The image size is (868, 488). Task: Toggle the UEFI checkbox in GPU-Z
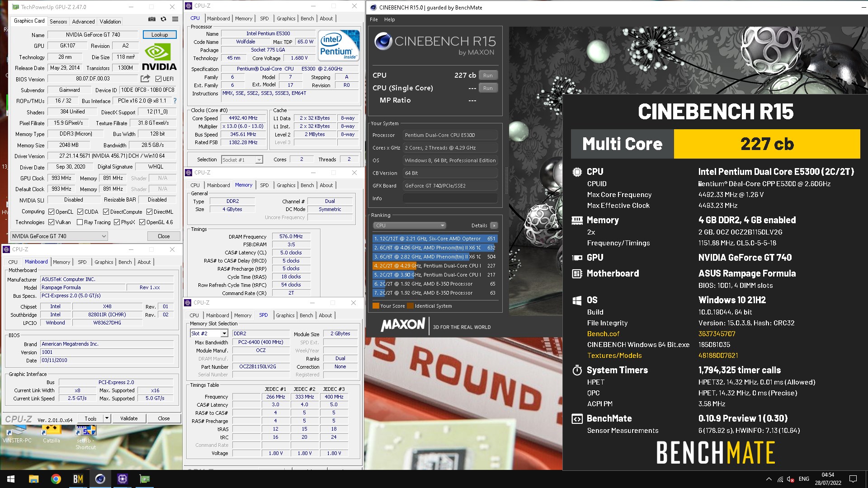coord(158,79)
